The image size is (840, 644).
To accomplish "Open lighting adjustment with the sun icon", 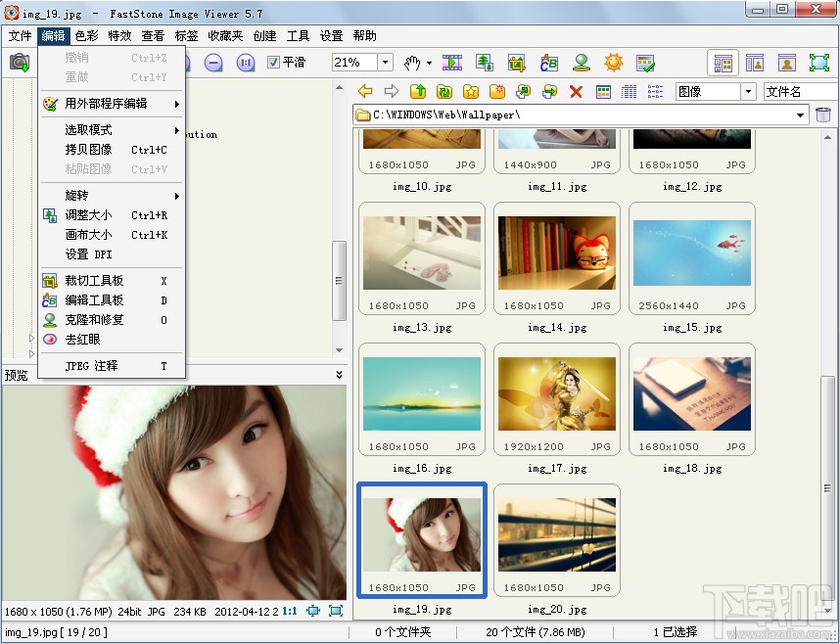I will click(x=615, y=63).
